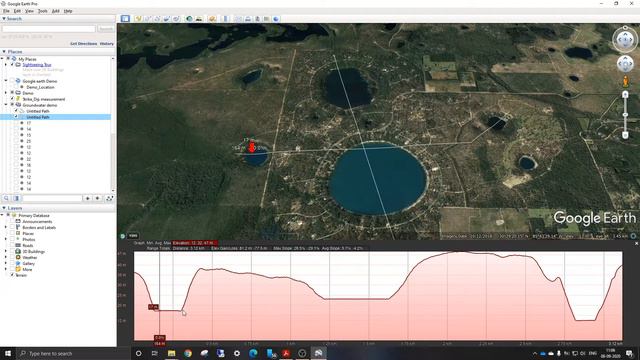Select the Add Path toolbar icon
This screenshot has width=640, height=360.
tap(157, 19)
